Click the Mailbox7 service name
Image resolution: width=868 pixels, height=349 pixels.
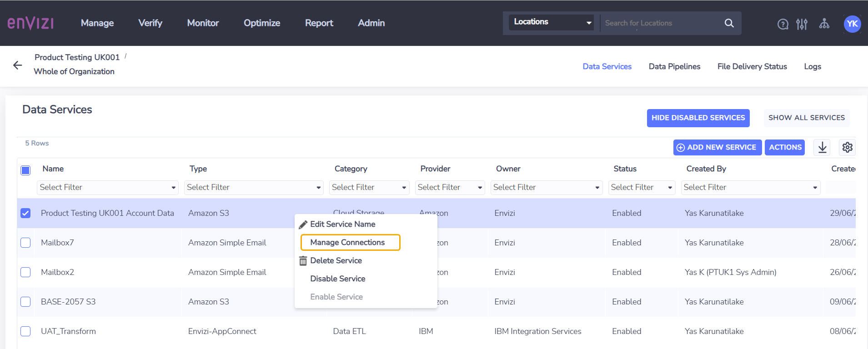(x=57, y=243)
